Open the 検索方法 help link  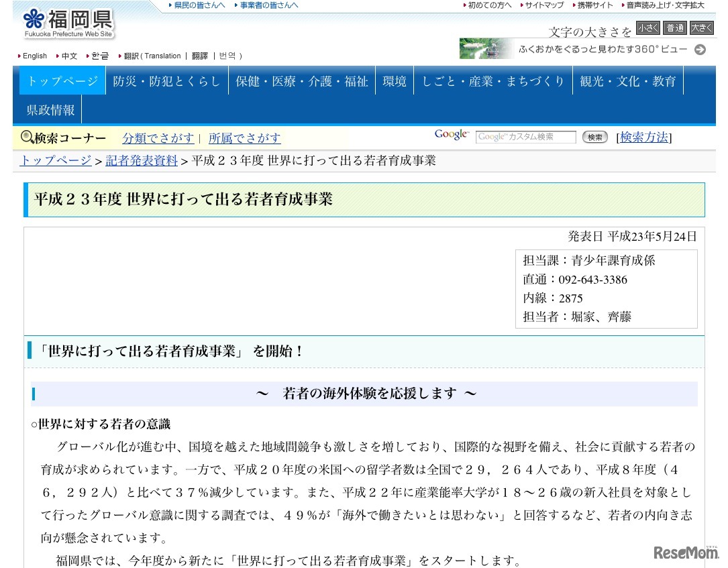643,137
